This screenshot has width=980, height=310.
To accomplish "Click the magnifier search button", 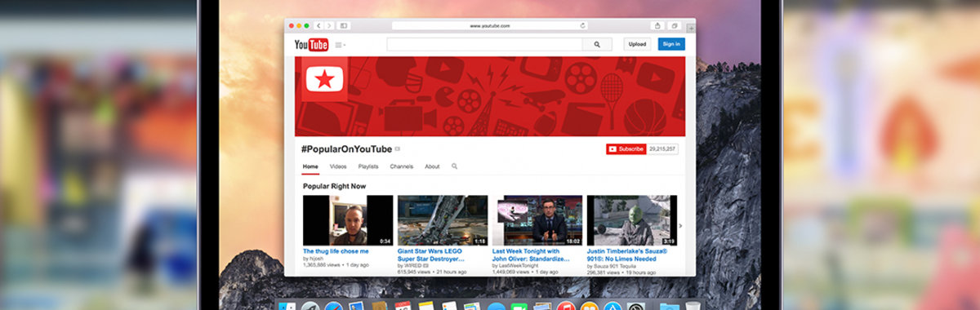I will click(x=597, y=45).
